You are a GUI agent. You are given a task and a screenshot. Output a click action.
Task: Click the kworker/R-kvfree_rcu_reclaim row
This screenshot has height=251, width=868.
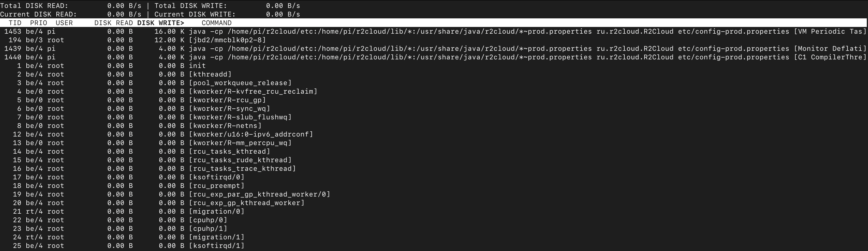pos(253,92)
